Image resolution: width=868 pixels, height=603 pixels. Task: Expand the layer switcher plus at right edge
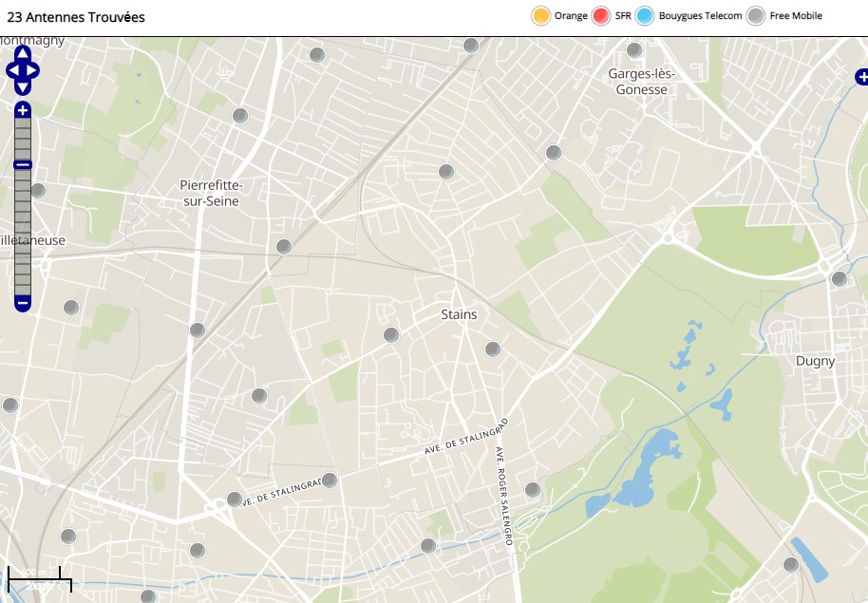coord(860,77)
